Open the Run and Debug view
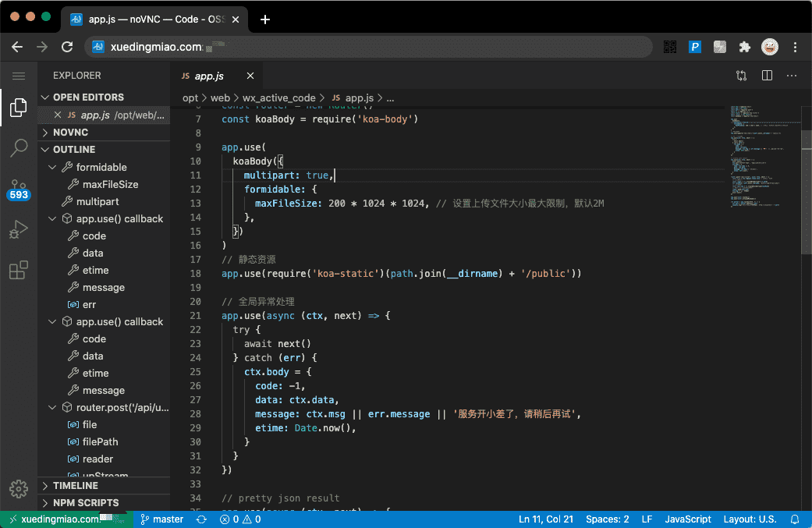This screenshot has width=812, height=528. (x=19, y=230)
